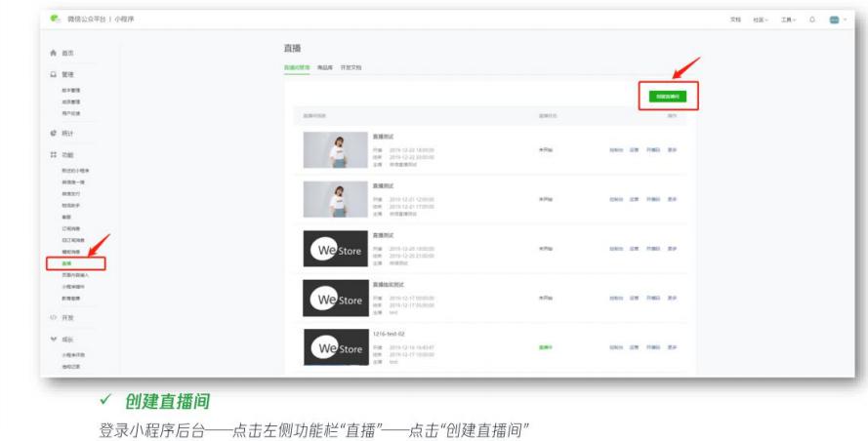Click the first live room's model thumbnail
This screenshot has width=868, height=441.
click(x=332, y=149)
